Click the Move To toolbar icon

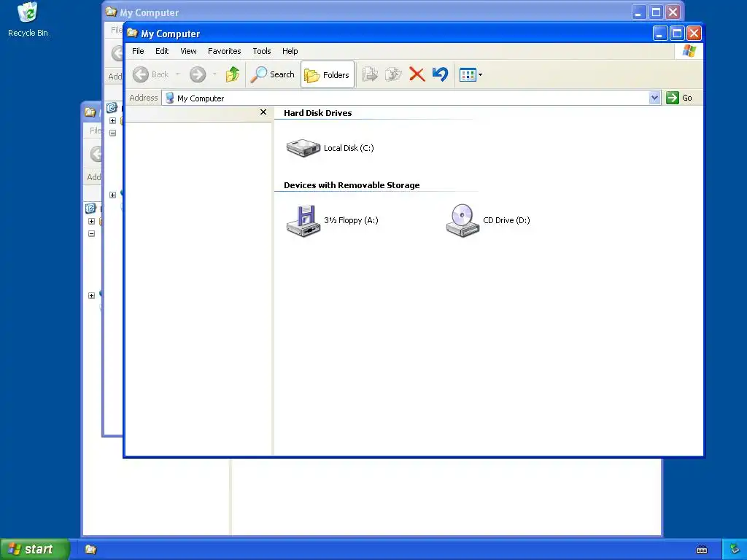(370, 74)
